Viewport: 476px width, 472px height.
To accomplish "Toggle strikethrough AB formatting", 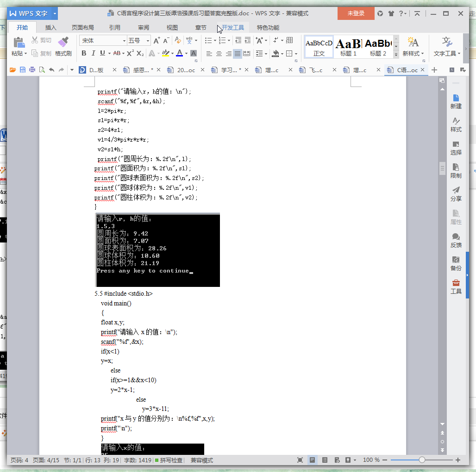I will click(117, 53).
